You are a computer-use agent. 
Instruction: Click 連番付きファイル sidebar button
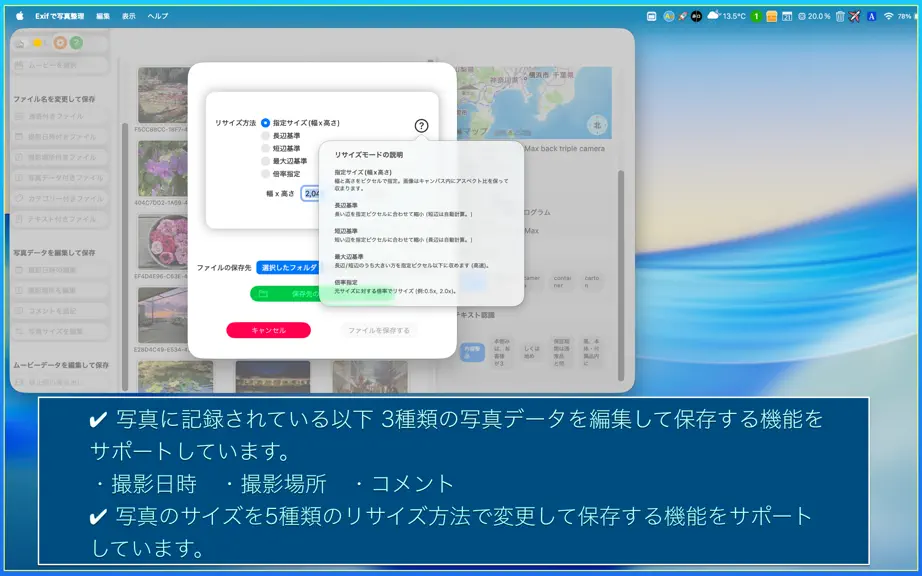[60, 116]
